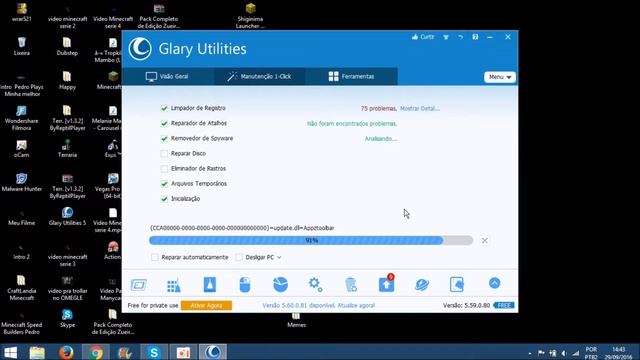The height and width of the screenshot is (360, 640).
Task: Click the Glary Utilities taskbar button
Action: pos(213,352)
